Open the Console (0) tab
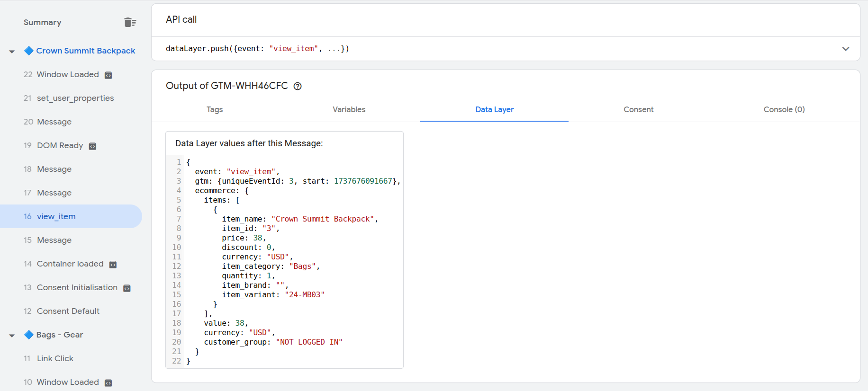The height and width of the screenshot is (391, 868). 784,109
